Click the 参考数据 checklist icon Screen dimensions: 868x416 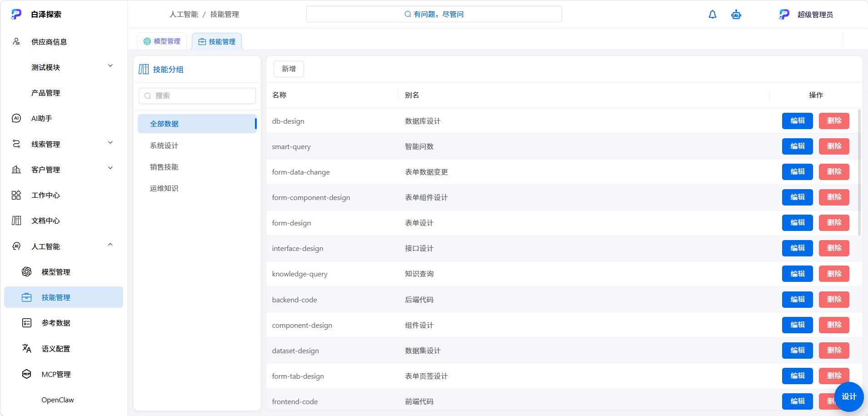tap(27, 323)
